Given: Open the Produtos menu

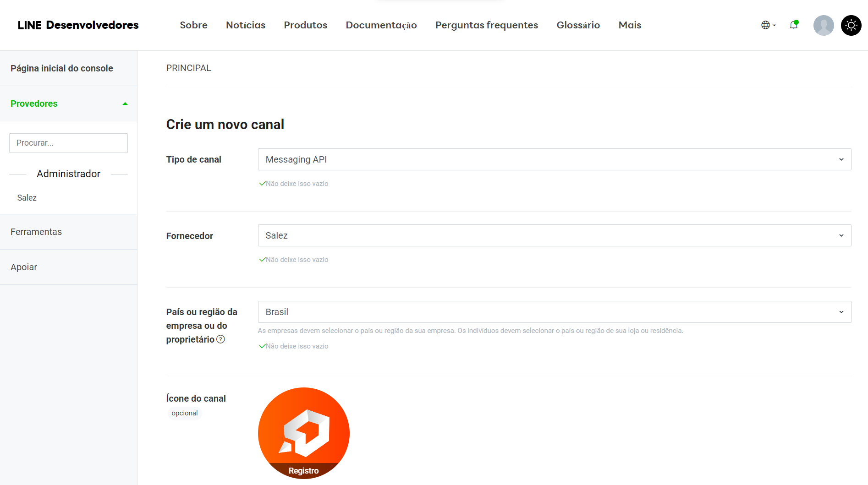Looking at the screenshot, I should pos(306,25).
